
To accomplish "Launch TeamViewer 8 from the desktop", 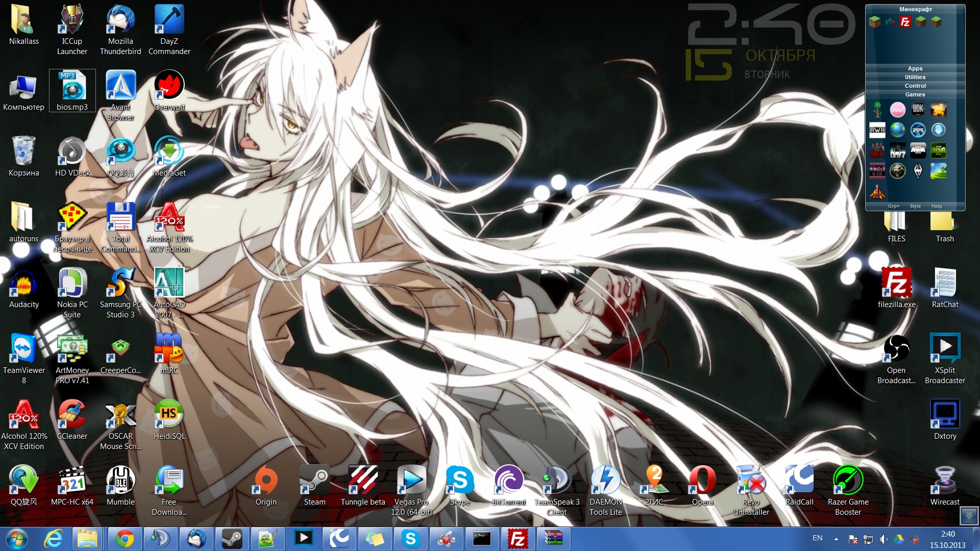I will (x=23, y=359).
